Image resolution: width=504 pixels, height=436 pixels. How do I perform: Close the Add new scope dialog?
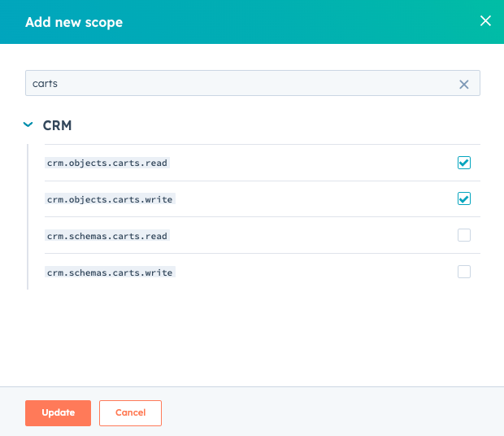485,21
